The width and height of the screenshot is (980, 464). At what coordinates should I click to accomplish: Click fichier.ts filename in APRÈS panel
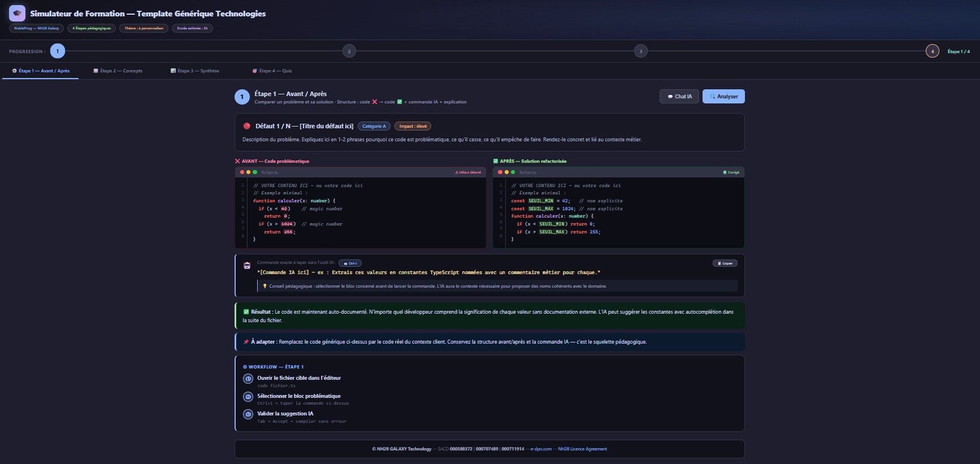click(528, 172)
